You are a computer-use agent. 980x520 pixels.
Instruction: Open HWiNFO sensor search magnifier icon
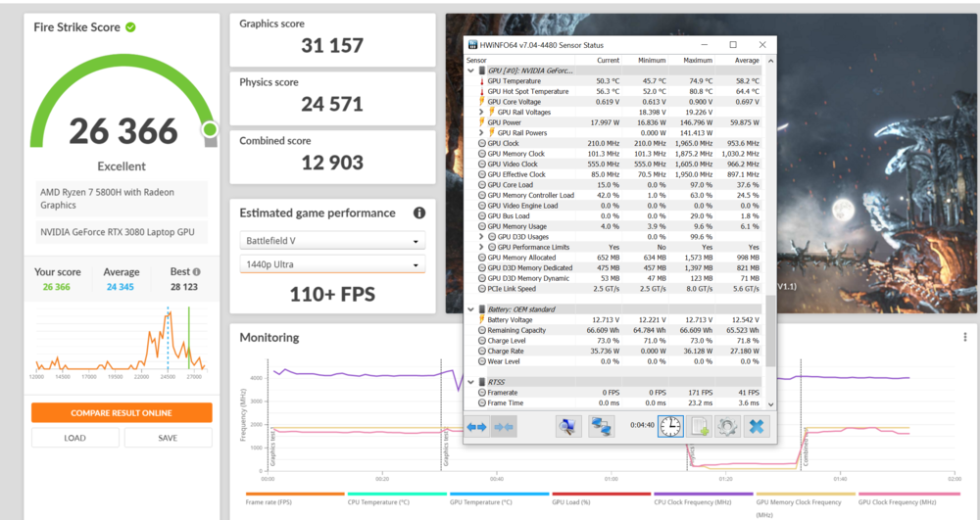point(568,426)
